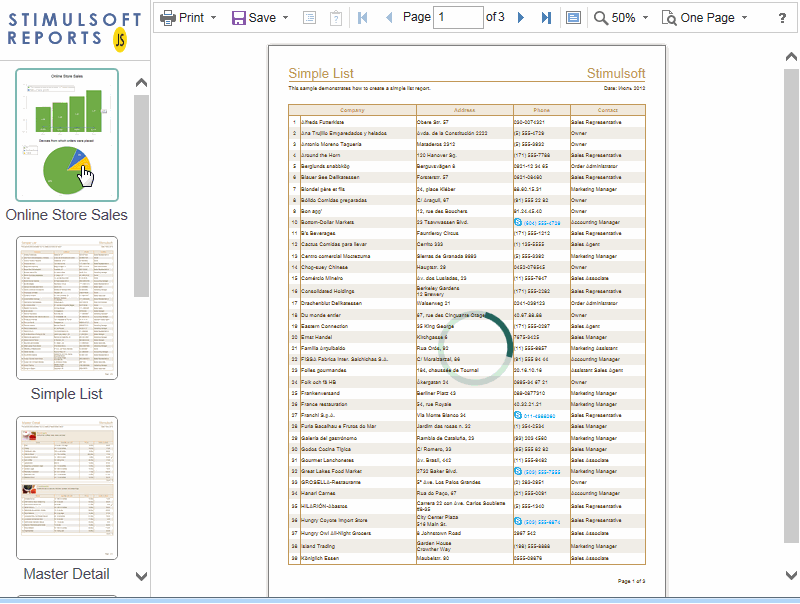The height and width of the screenshot is (604, 800).
Task: Click the help question mark icon
Action: click(x=782, y=18)
